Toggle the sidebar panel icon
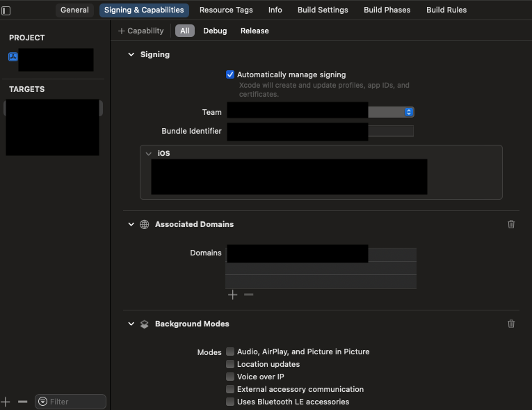Image resolution: width=532 pixels, height=410 pixels. [x=6, y=11]
